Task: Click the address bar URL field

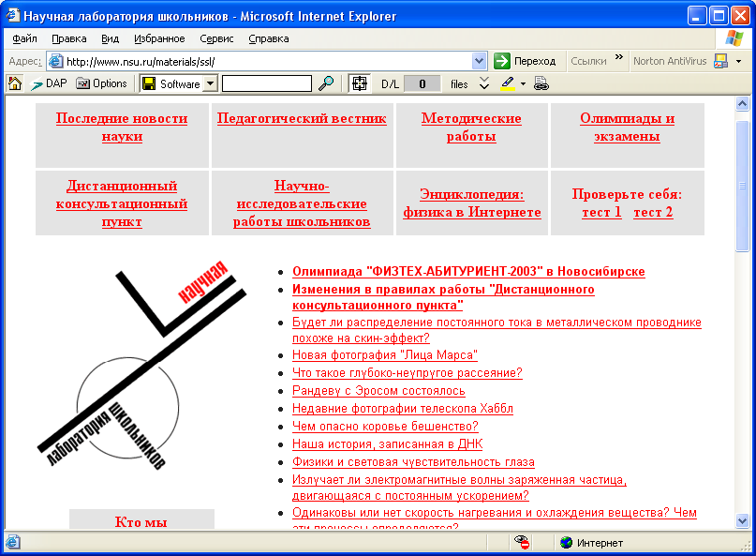Action: click(x=269, y=61)
